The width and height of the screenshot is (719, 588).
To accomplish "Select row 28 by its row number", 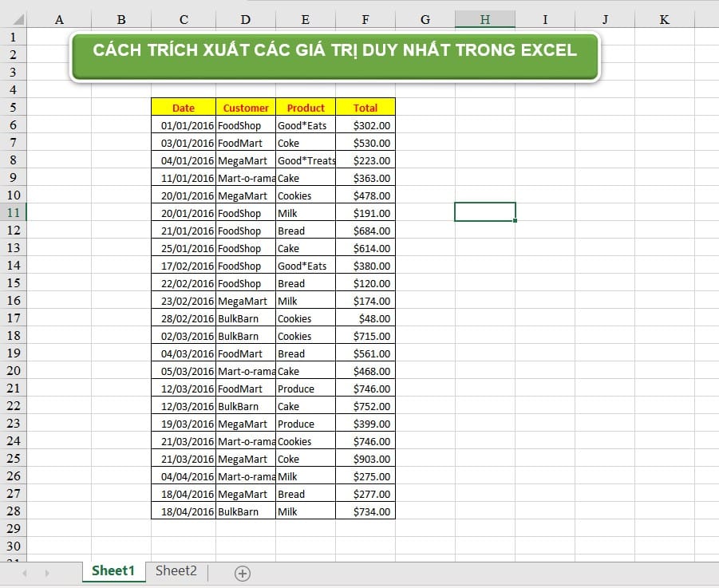I will click(14, 511).
